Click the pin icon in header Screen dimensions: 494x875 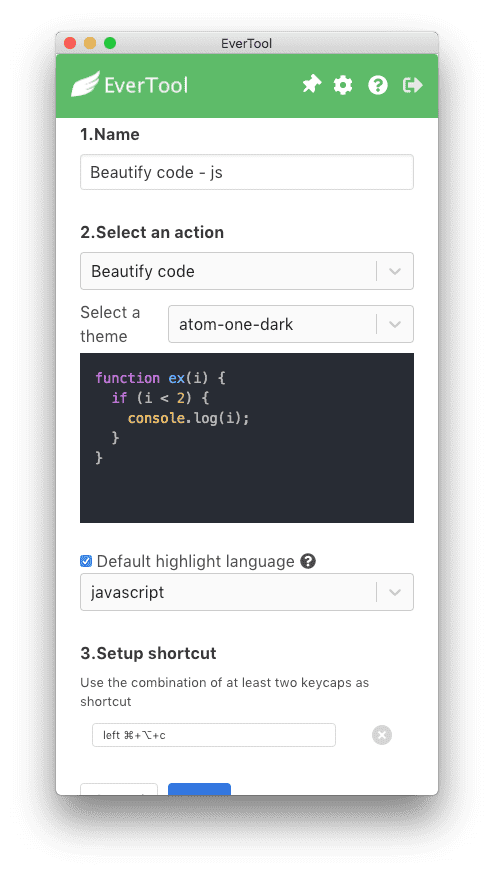[311, 85]
